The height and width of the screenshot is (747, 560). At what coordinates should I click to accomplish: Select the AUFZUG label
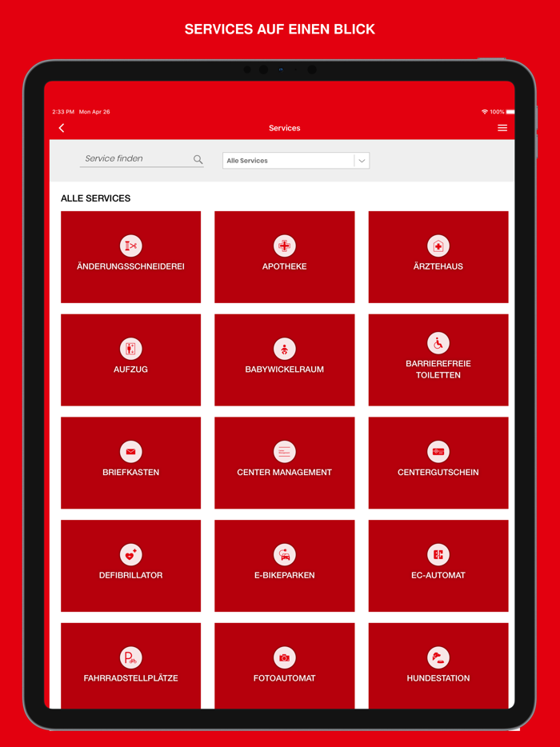point(130,370)
